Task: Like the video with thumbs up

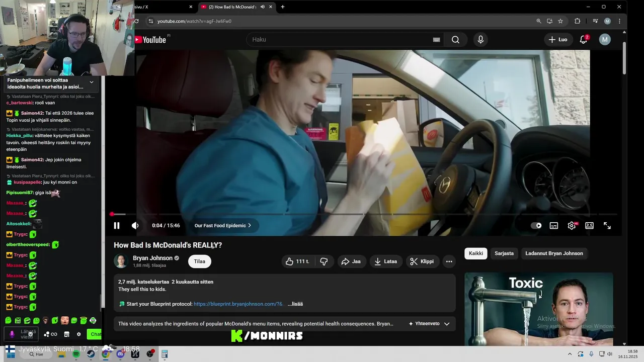Action: pyautogui.click(x=297, y=261)
